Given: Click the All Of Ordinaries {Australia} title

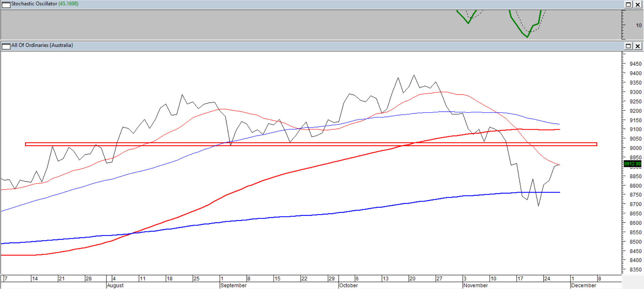Looking at the screenshot, I should tap(42, 45).
